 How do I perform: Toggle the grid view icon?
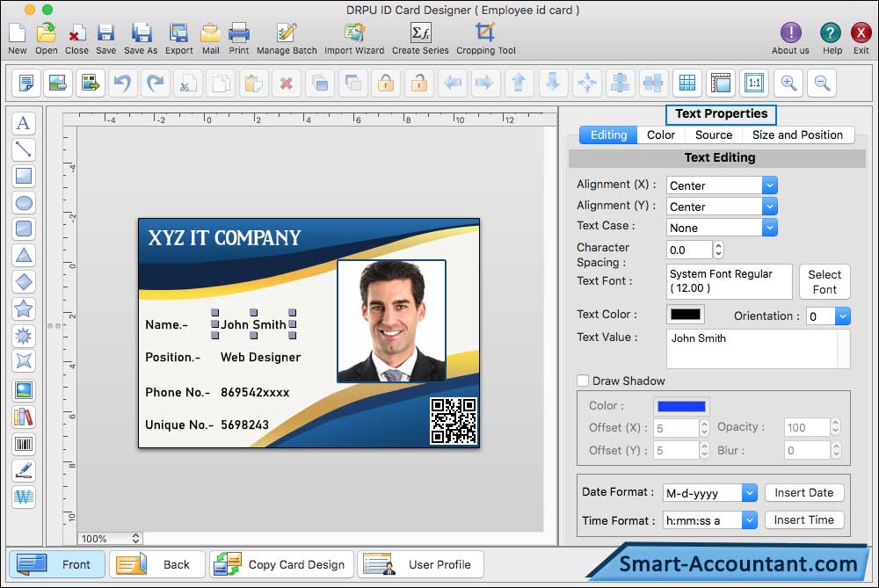687,83
